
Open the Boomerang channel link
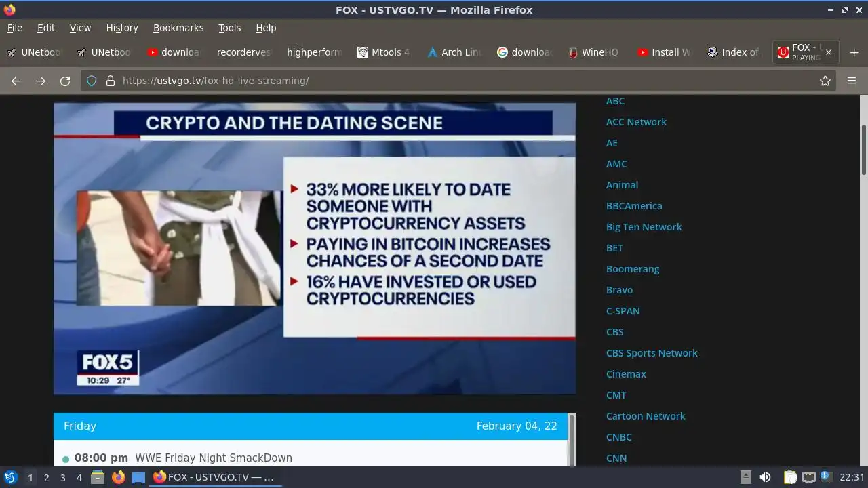(x=633, y=269)
